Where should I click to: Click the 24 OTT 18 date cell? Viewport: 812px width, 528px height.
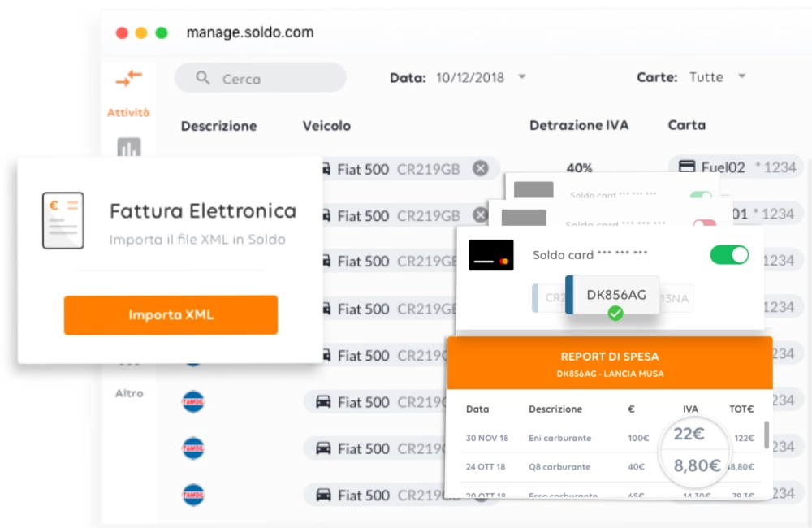(x=486, y=467)
